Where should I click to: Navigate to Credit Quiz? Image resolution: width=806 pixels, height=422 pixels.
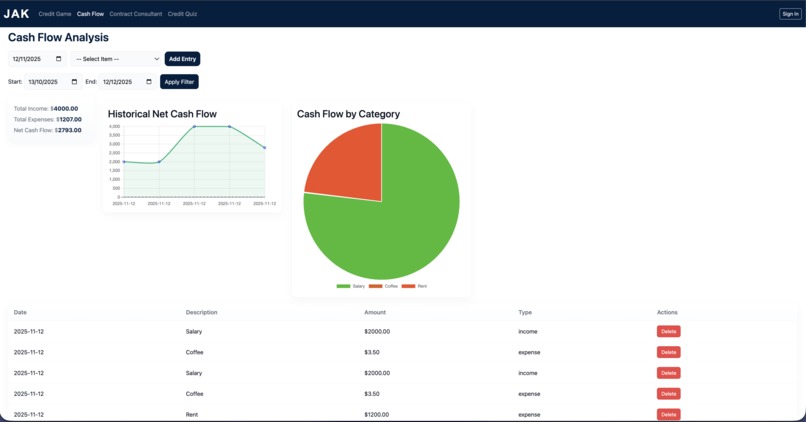point(182,14)
